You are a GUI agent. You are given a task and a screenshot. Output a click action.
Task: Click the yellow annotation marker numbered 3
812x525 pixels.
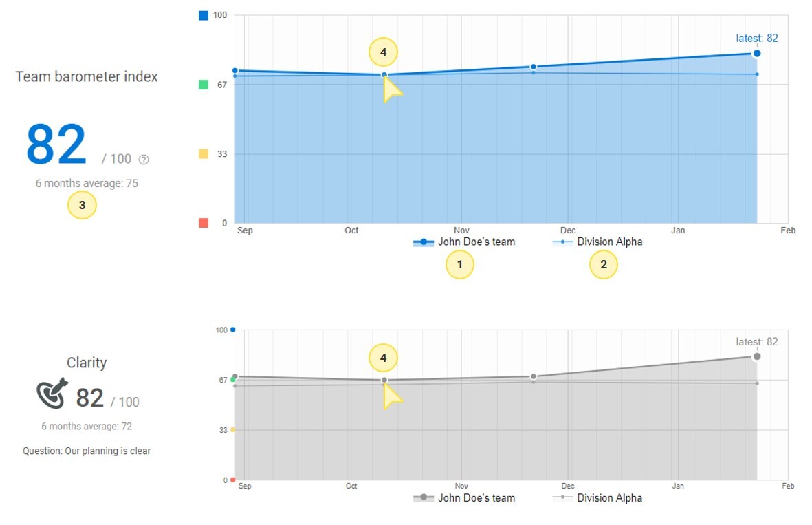click(82, 206)
